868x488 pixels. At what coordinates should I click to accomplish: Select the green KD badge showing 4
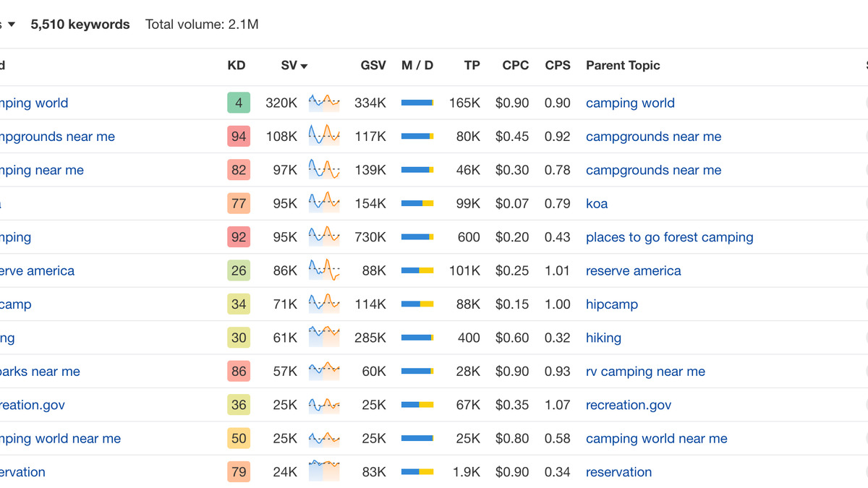point(239,102)
